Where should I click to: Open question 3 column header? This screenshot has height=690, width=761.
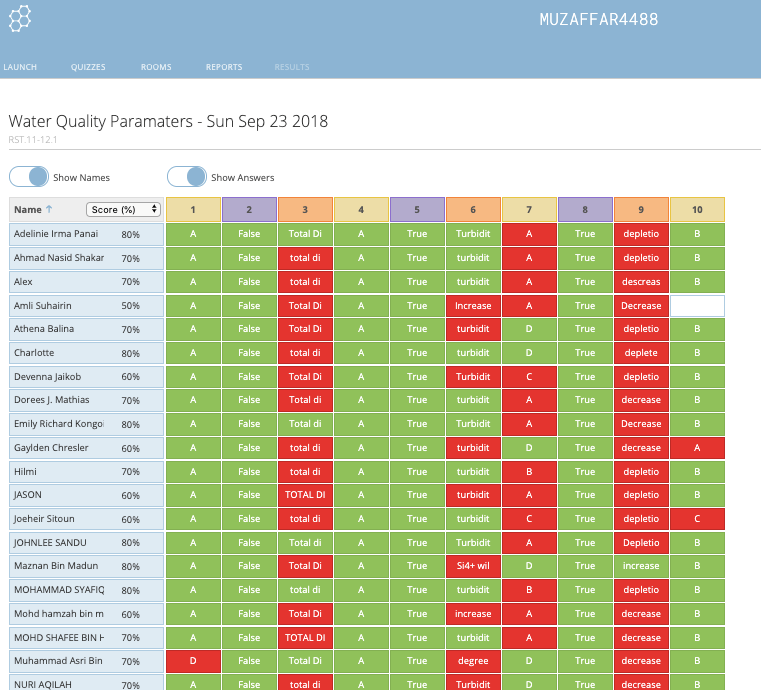[305, 210]
